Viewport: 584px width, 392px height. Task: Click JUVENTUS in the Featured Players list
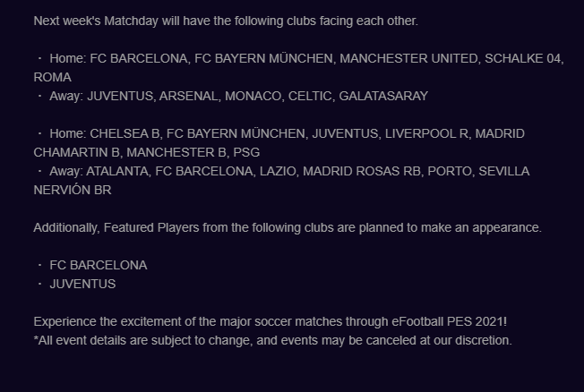[82, 284]
